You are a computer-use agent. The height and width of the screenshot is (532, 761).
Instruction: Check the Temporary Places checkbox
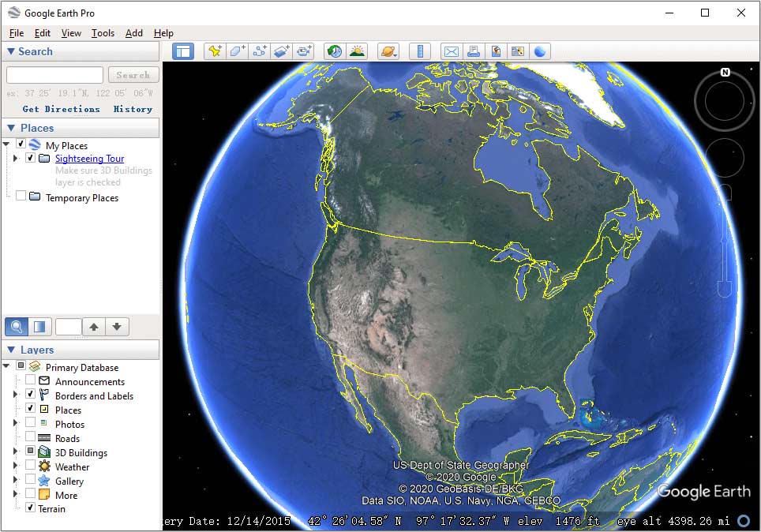(x=21, y=195)
